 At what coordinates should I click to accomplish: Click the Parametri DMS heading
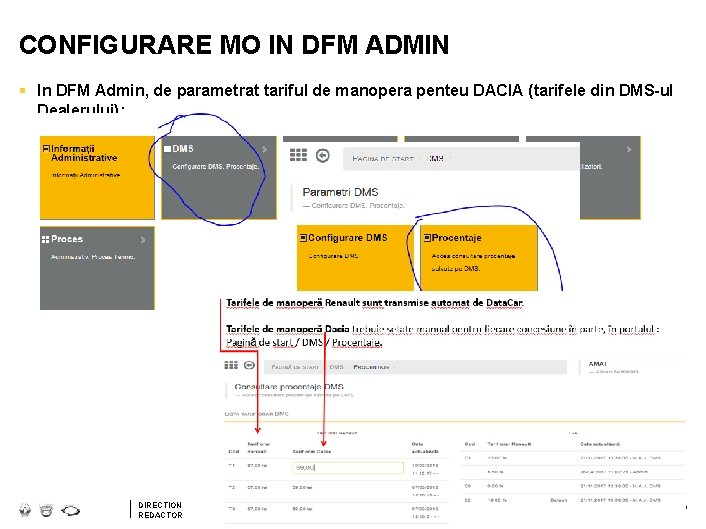tap(340, 192)
